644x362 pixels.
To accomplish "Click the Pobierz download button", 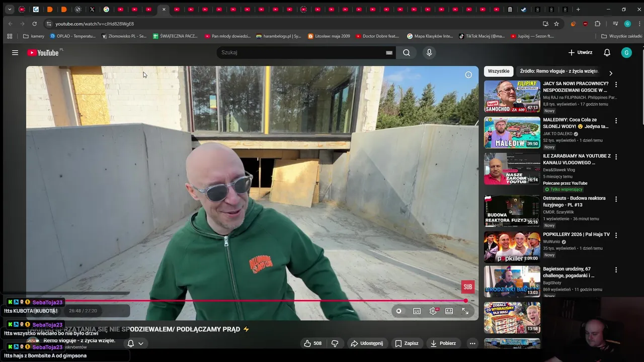I will 443,343.
